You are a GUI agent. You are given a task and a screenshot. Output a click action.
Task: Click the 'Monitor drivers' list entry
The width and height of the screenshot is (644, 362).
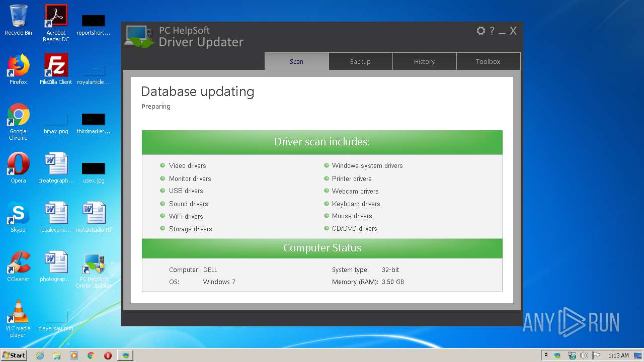point(190,178)
